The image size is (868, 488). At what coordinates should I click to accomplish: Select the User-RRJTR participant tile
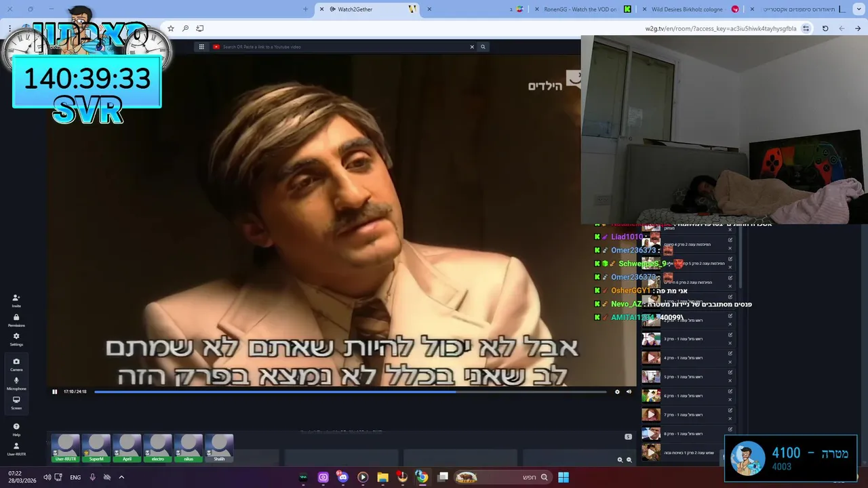(x=66, y=448)
